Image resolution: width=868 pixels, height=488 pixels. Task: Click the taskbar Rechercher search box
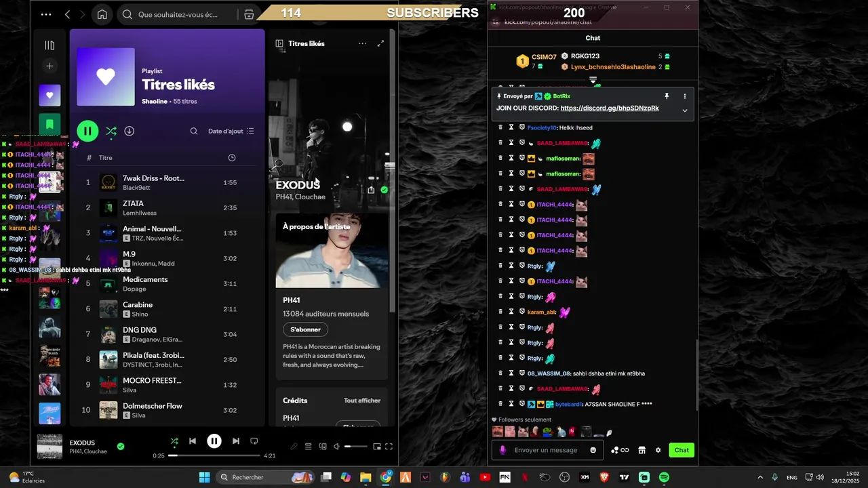pos(267,477)
